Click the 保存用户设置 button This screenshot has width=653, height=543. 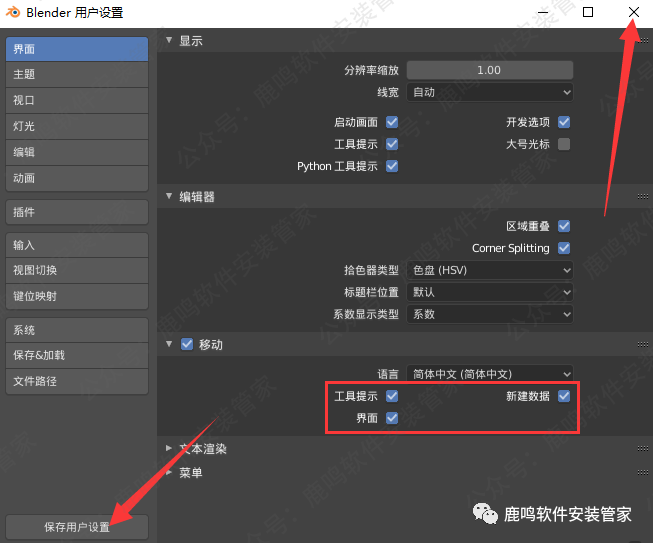[x=77, y=526]
